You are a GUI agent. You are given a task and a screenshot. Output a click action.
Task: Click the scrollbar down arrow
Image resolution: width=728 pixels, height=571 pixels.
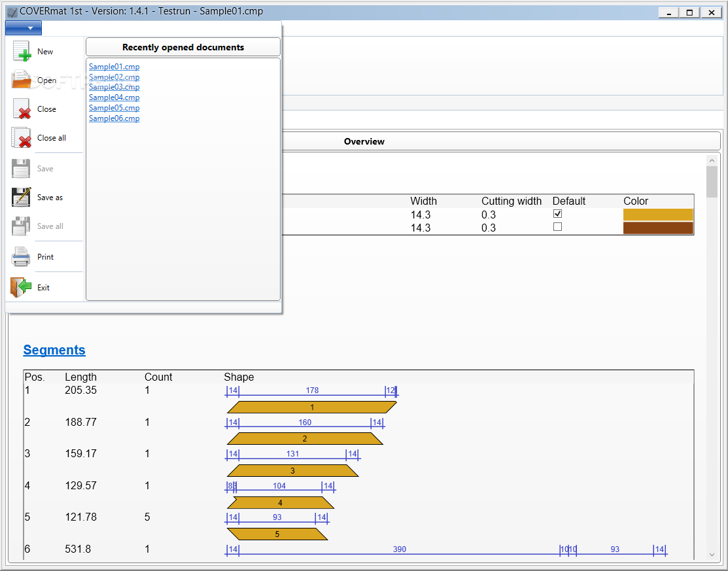point(712,554)
